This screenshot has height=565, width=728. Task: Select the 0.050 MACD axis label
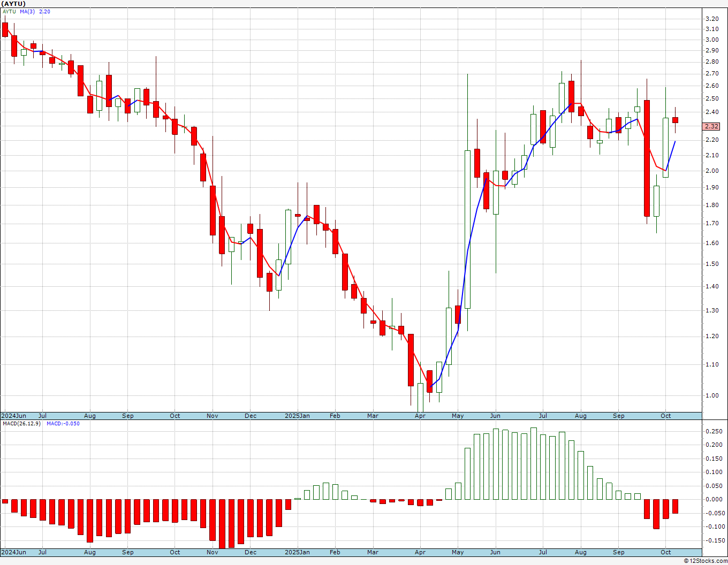point(714,486)
